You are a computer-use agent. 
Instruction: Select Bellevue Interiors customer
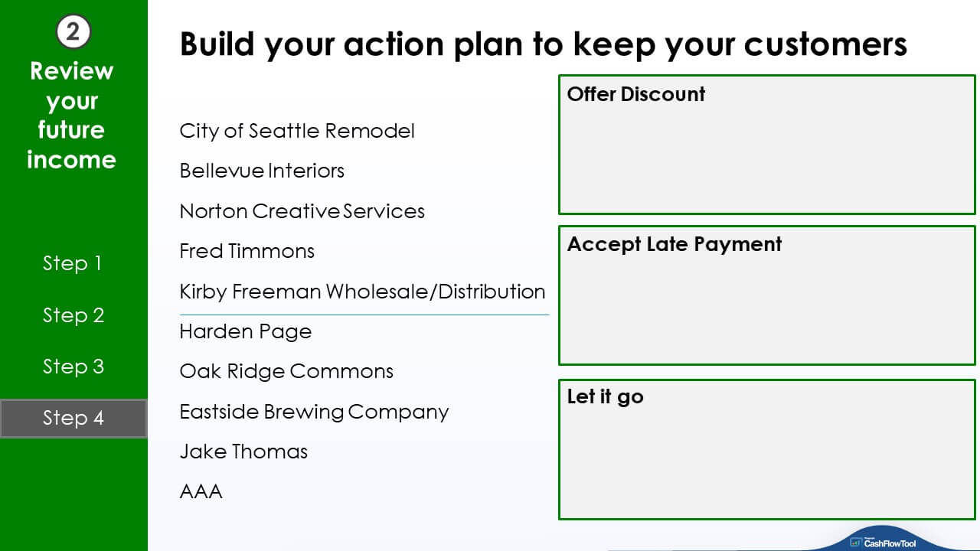coord(262,171)
